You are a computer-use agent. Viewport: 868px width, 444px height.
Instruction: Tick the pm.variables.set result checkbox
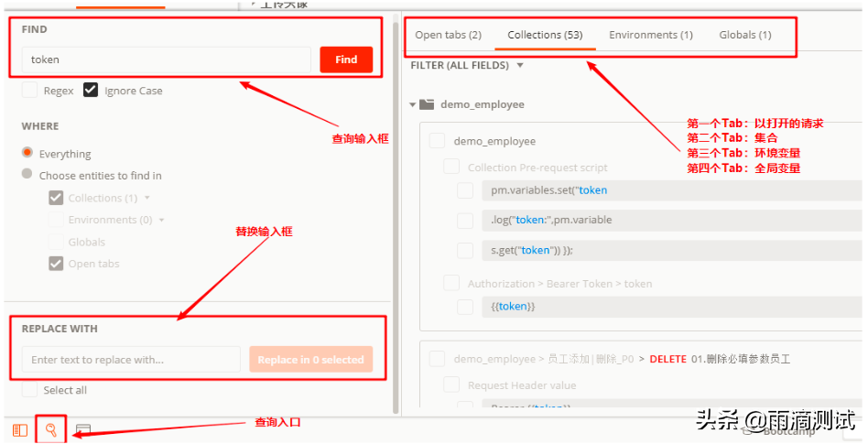[x=465, y=190]
